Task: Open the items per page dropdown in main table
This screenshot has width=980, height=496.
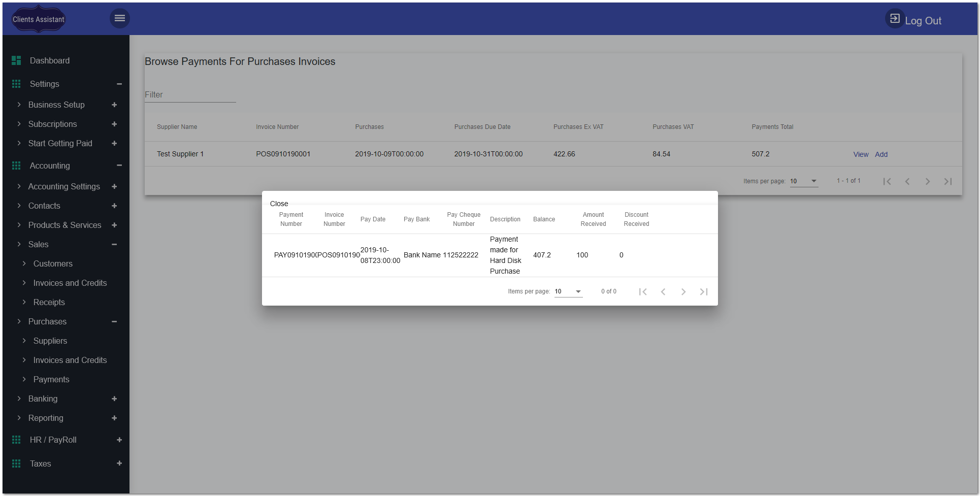Action: pos(804,181)
